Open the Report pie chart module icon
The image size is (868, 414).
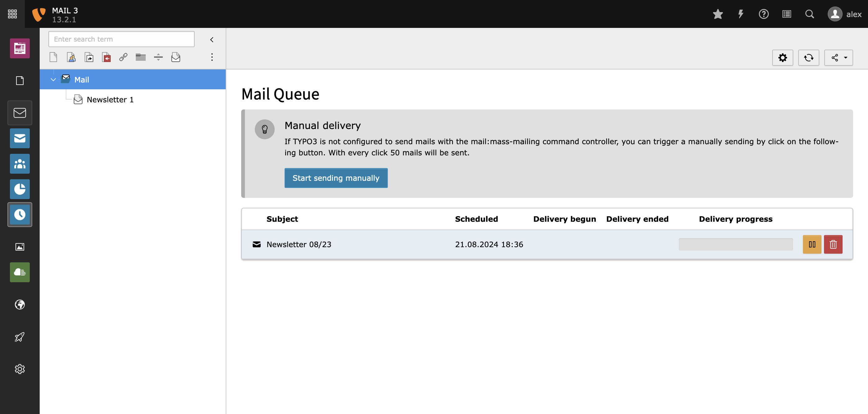click(x=20, y=189)
